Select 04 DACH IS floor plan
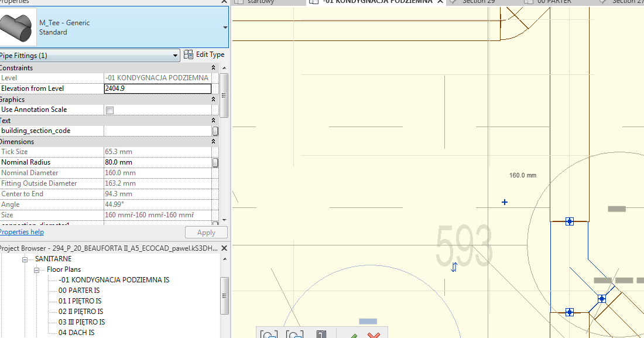 [x=76, y=333]
